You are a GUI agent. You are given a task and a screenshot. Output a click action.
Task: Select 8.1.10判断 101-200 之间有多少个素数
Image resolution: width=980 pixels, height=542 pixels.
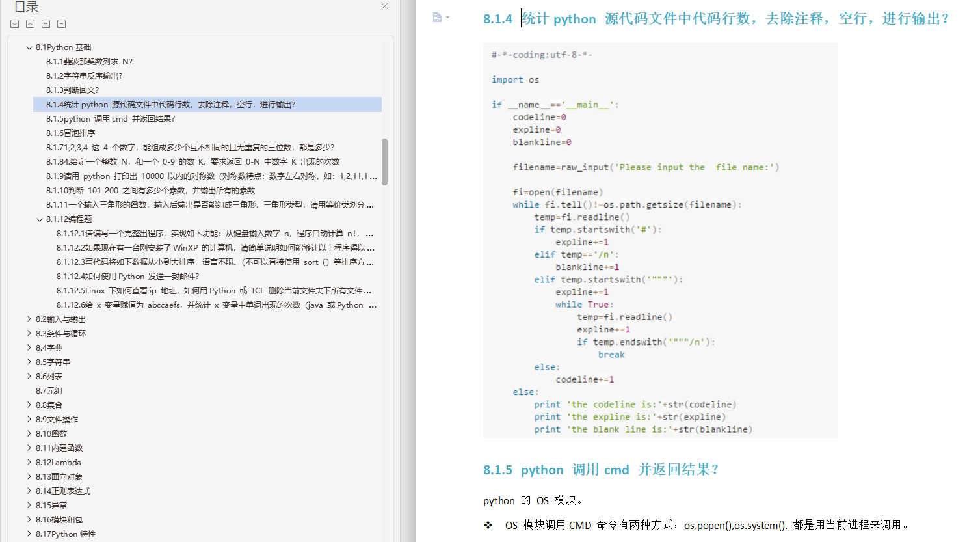click(x=150, y=191)
